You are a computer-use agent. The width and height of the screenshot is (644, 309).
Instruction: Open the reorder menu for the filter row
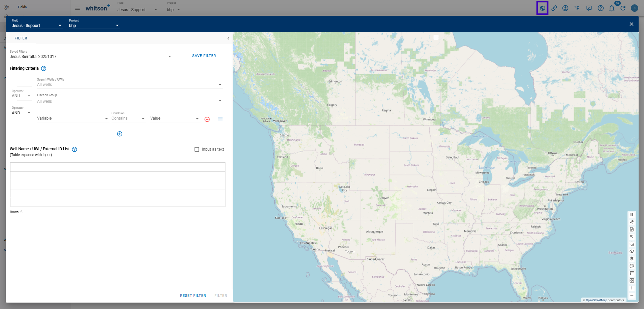point(220,119)
